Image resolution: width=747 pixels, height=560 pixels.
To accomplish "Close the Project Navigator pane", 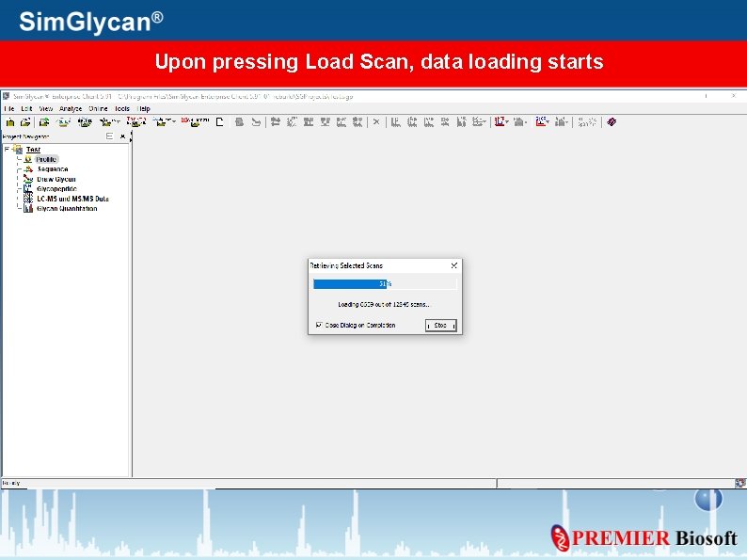I will pos(122,136).
